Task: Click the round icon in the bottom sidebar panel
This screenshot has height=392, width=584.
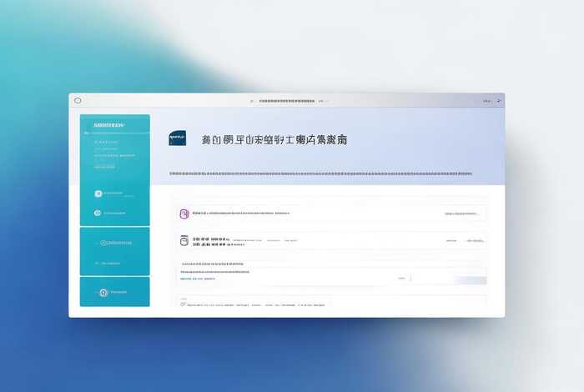Action: pos(103,293)
